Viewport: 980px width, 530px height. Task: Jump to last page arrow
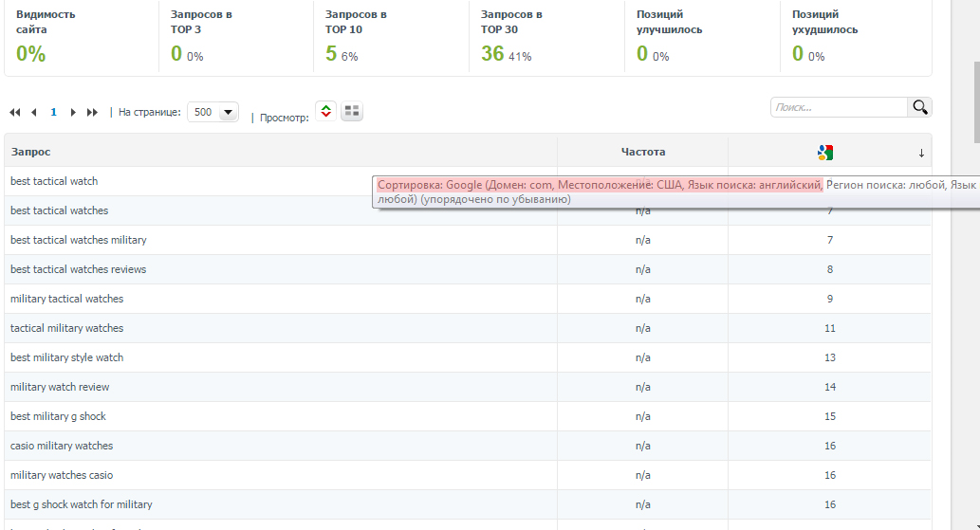[93, 113]
